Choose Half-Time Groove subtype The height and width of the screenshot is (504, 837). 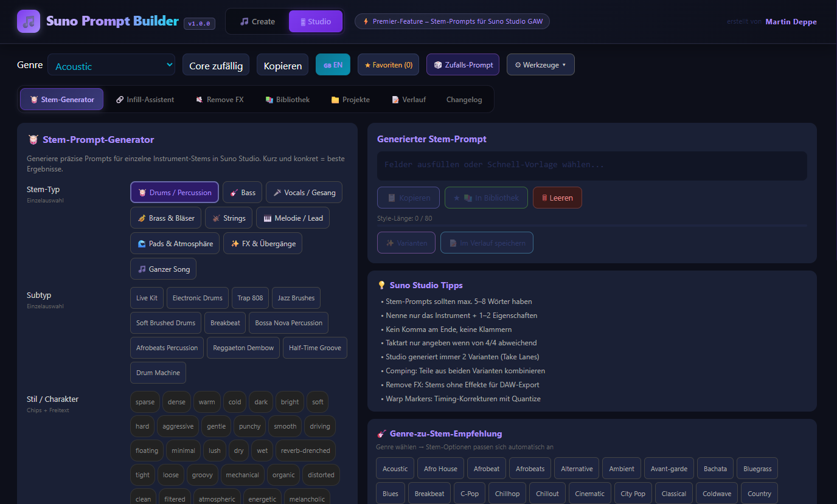[315, 348]
